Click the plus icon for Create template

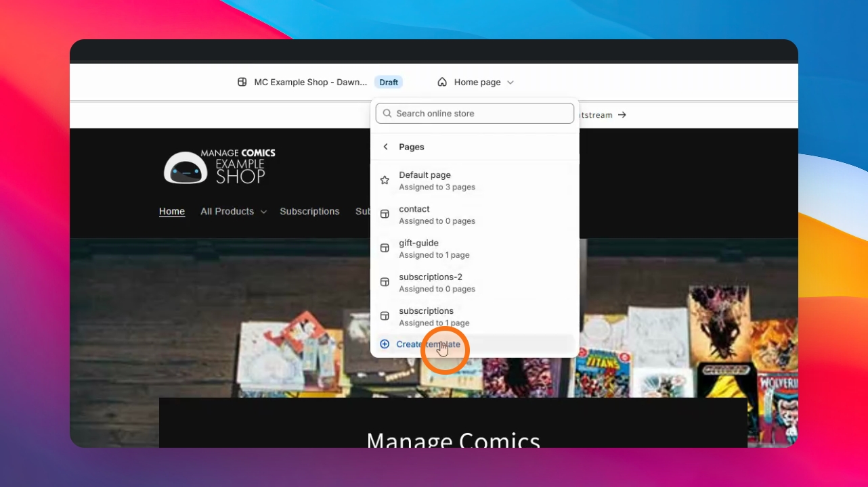385,344
